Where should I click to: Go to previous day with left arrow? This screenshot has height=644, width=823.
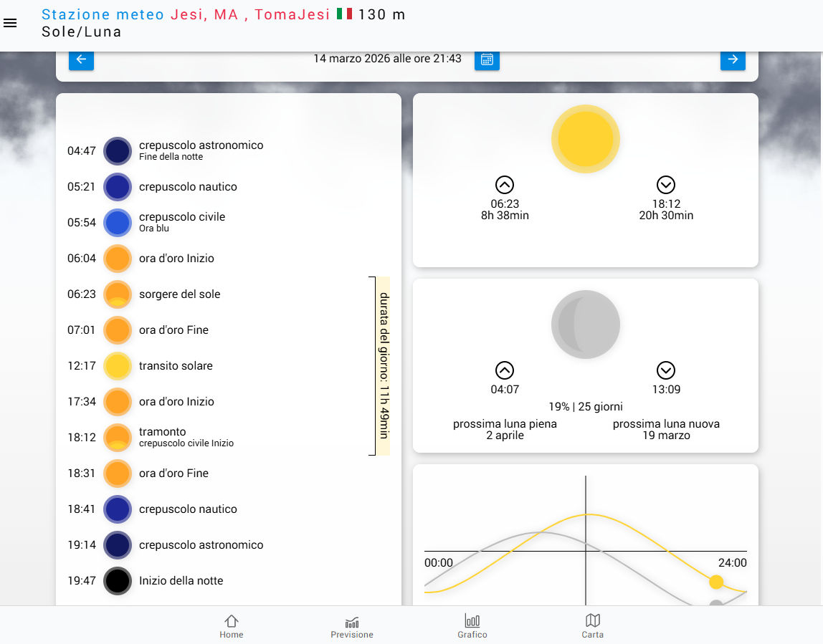pos(81,59)
